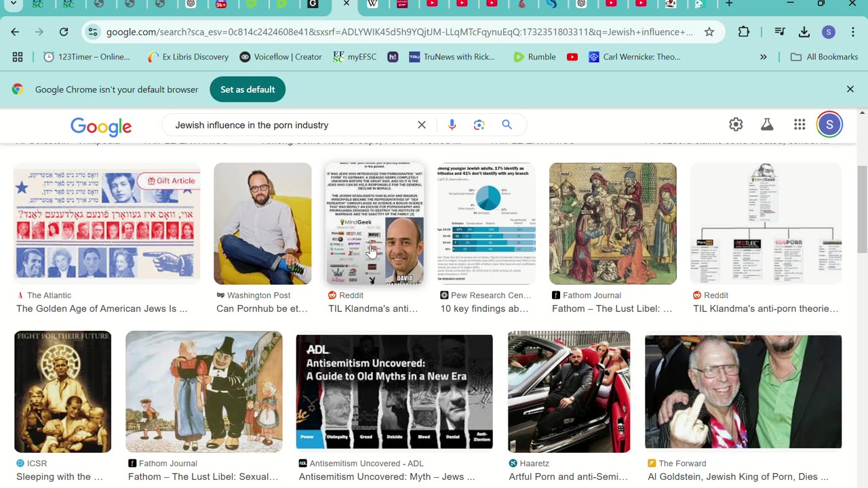Open the 123Timer bookmark
The image size is (868, 488).
(x=86, y=57)
